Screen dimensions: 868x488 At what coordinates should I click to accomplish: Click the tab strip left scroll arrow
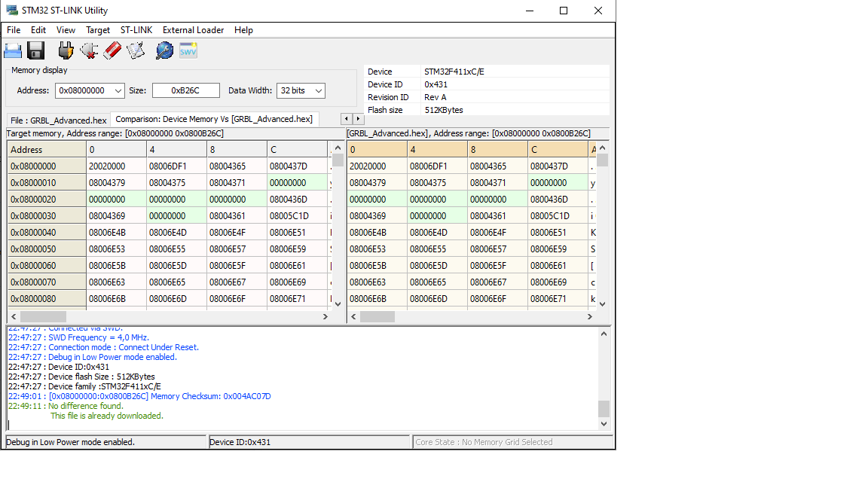(x=347, y=118)
